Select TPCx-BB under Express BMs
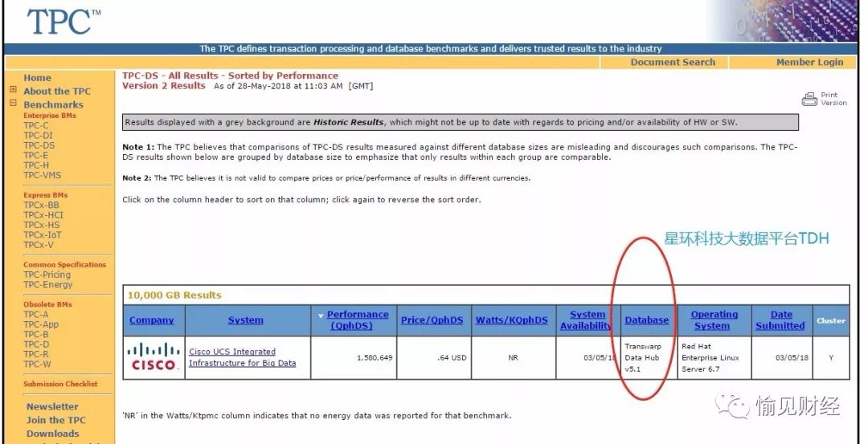The image size is (868, 444). [x=41, y=205]
